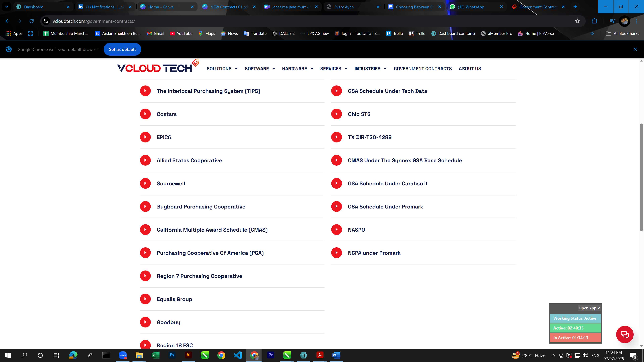This screenshot has width=644, height=362.
Task: Expand the SOFTWARE dropdown menu
Action: 260,68
